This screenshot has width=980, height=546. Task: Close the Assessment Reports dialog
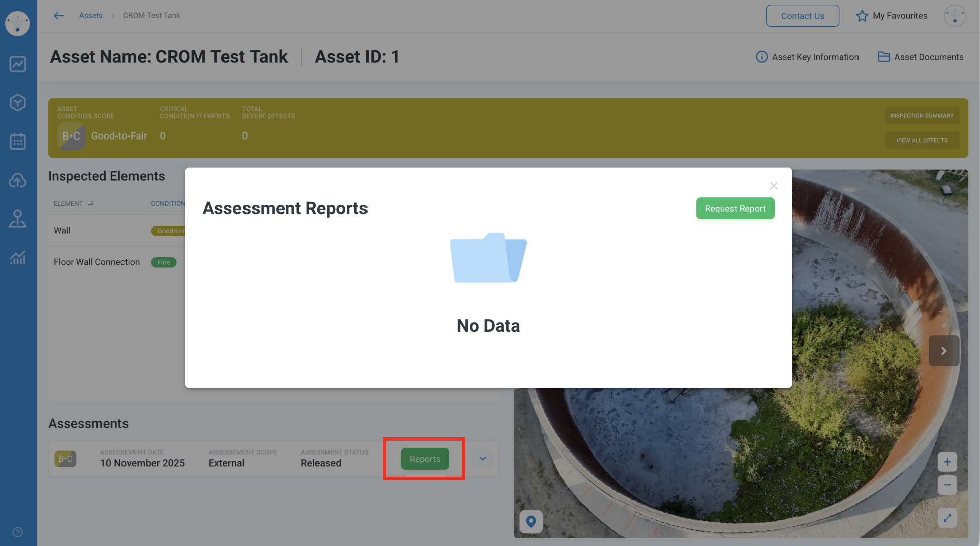pyautogui.click(x=774, y=186)
